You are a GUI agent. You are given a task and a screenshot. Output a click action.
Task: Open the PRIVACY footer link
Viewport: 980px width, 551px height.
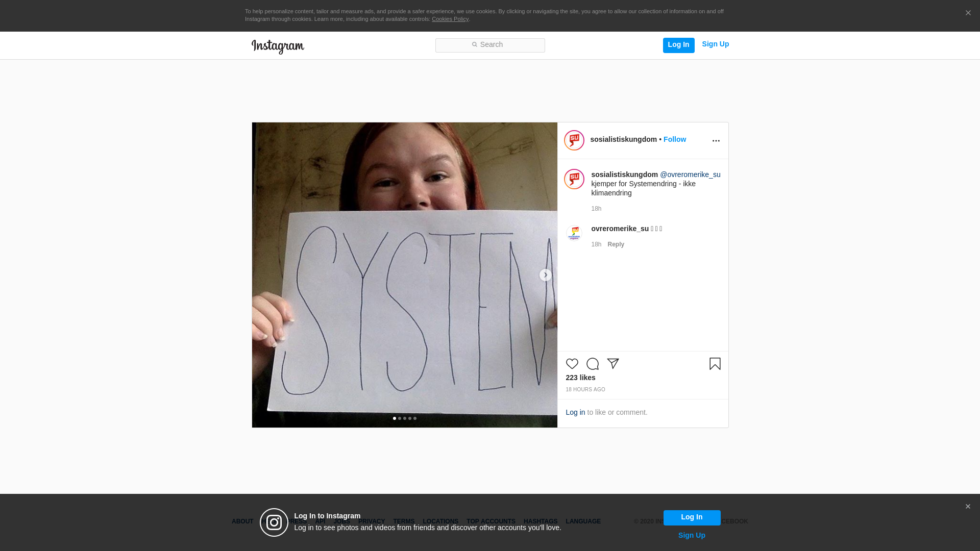372,521
